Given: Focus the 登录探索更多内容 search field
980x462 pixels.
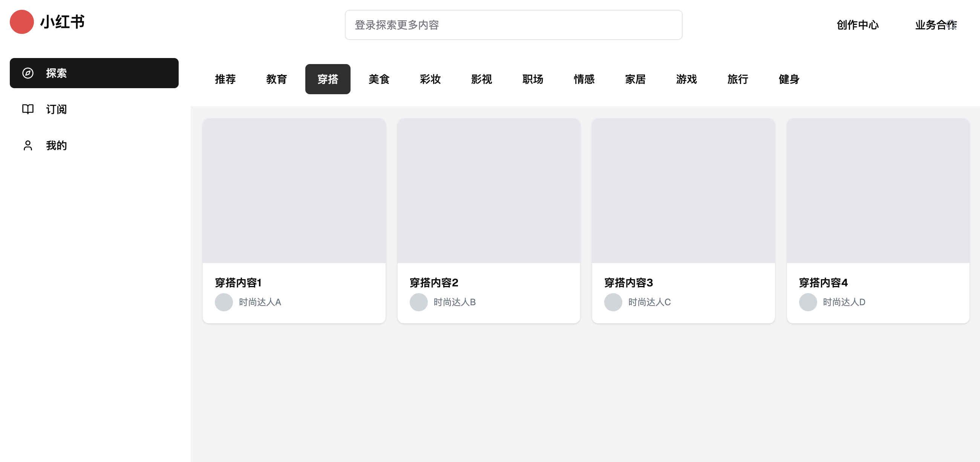Looking at the screenshot, I should click(x=513, y=25).
